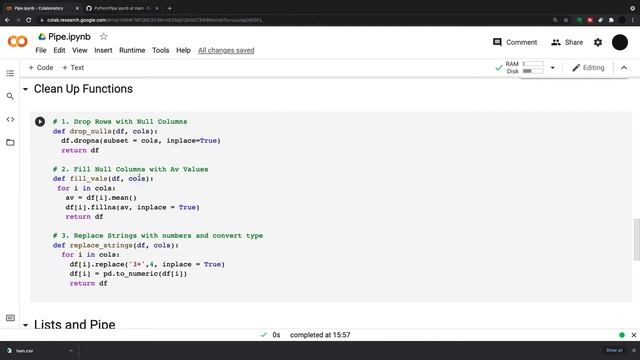The width and height of the screenshot is (640, 360).
Task: Open the command palette keyboard icon
Action: click(x=10, y=318)
